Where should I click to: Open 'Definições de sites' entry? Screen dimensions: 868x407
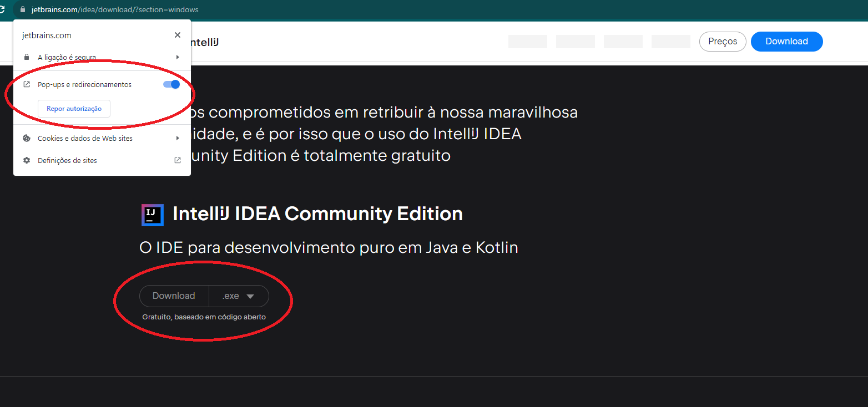point(102,160)
